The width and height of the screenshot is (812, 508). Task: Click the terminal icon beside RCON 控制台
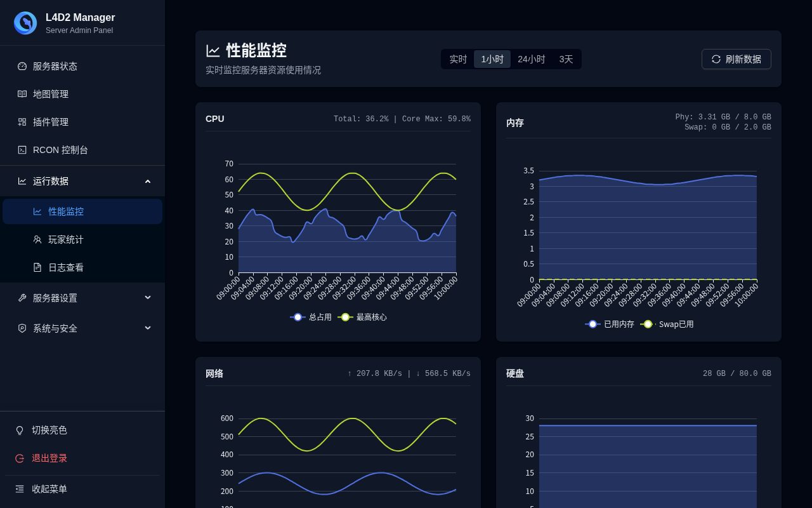click(x=22, y=150)
